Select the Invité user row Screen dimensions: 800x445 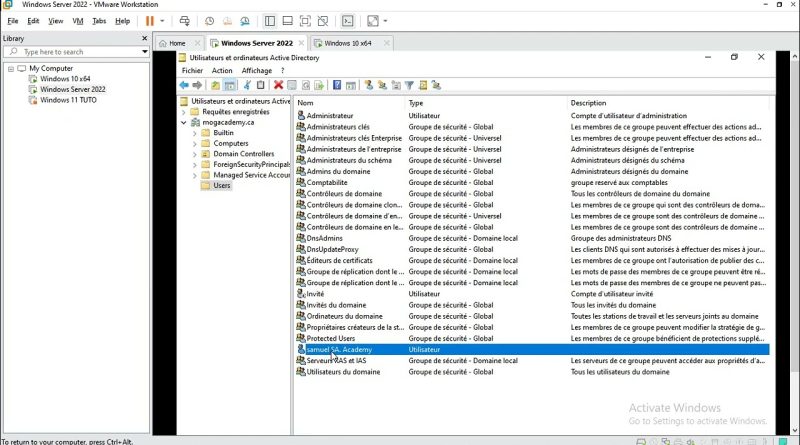coord(533,294)
